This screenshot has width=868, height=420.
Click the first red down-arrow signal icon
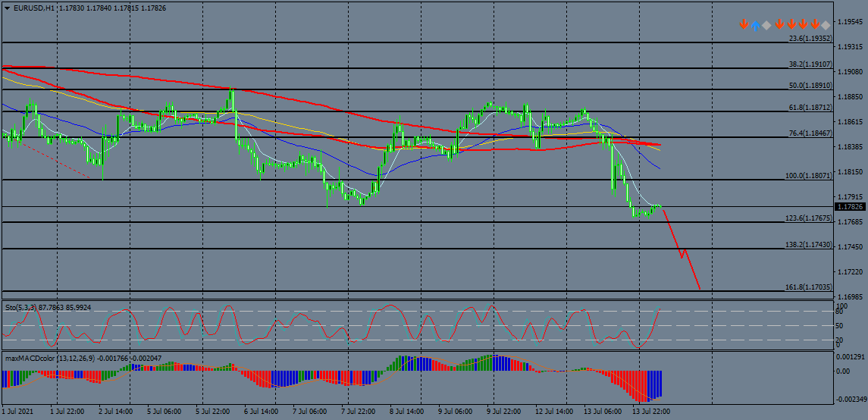pos(744,25)
